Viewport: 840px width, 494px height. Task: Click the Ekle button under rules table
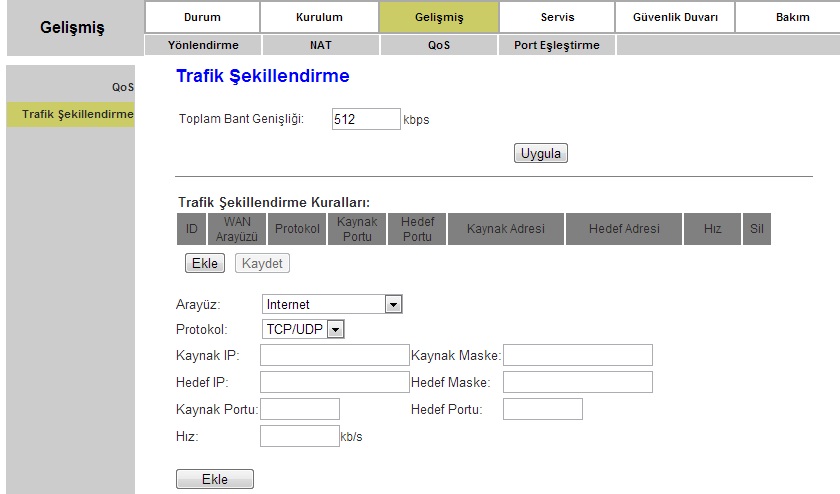[205, 263]
